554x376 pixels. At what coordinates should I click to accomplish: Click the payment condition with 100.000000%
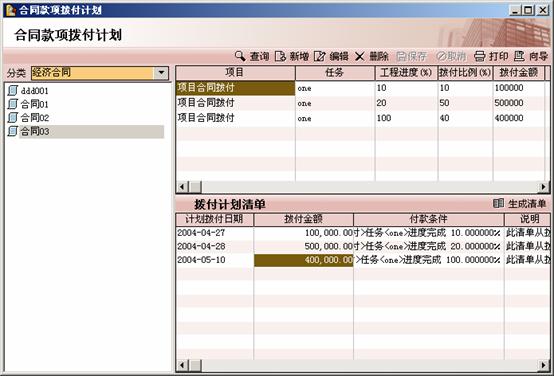[429, 260]
